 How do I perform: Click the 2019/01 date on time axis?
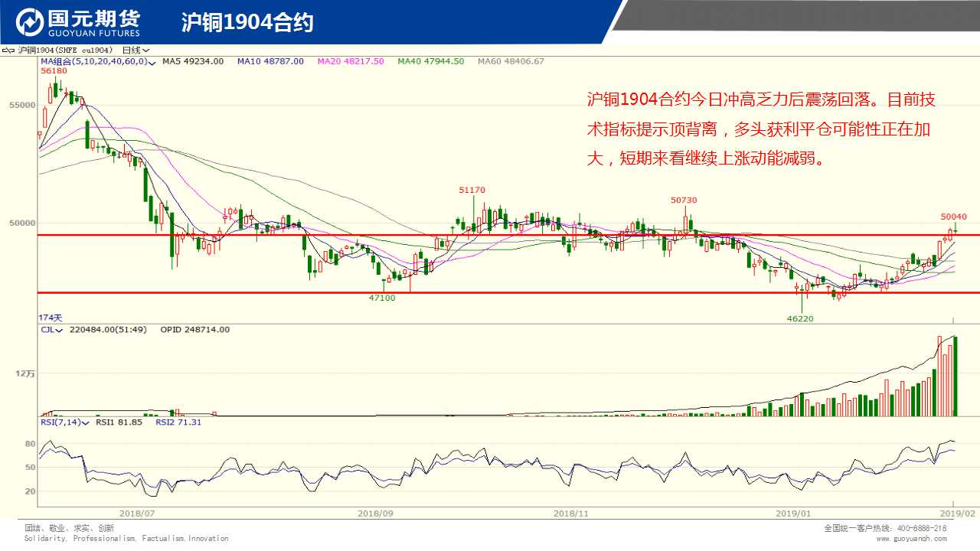[x=793, y=514]
